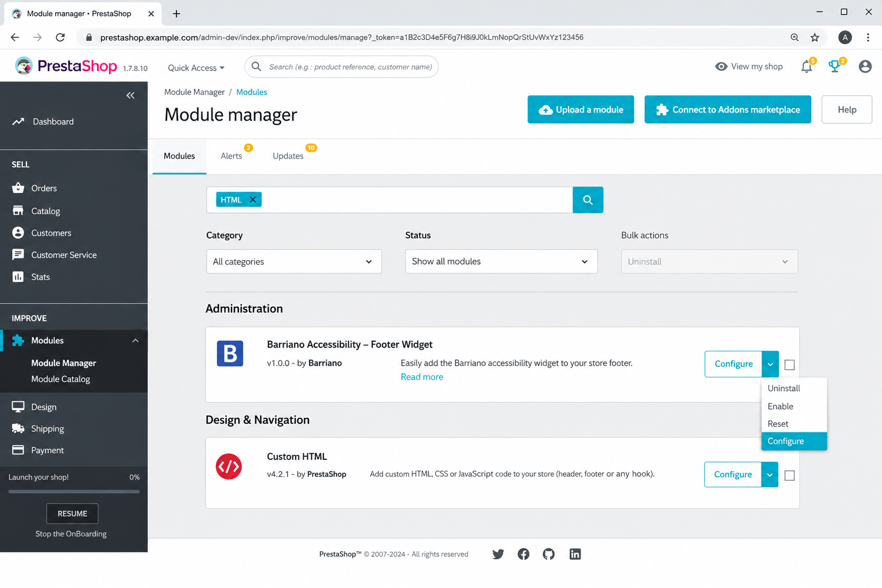The image size is (882, 588).
Task: Switch to the Updates tab
Action: (x=288, y=156)
